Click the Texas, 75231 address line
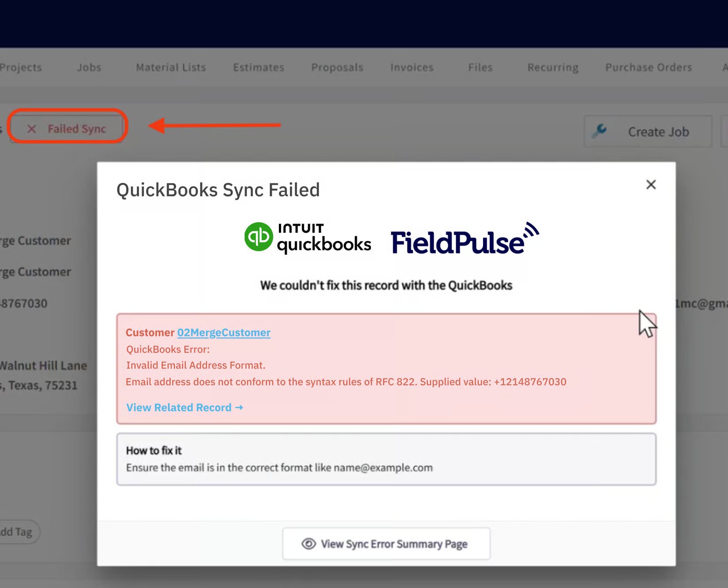The image size is (728, 588). (x=39, y=385)
